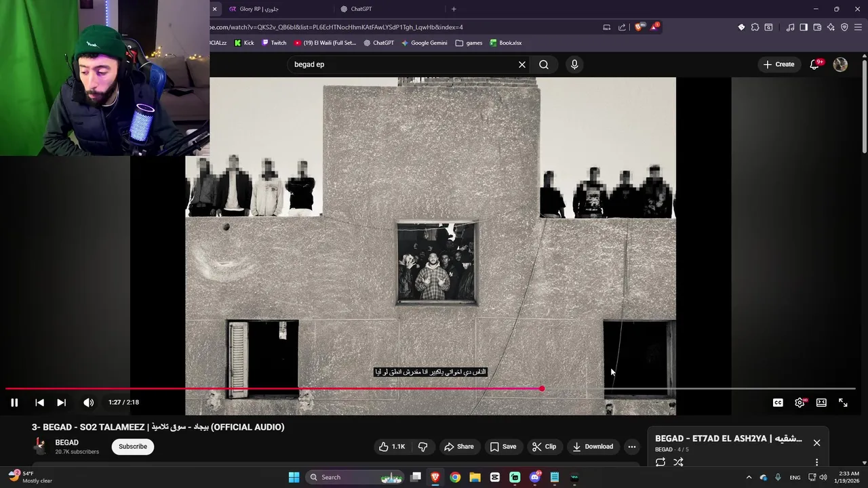Open the music note playlist icon
Image resolution: width=868 pixels, height=488 pixels.
tap(790, 27)
